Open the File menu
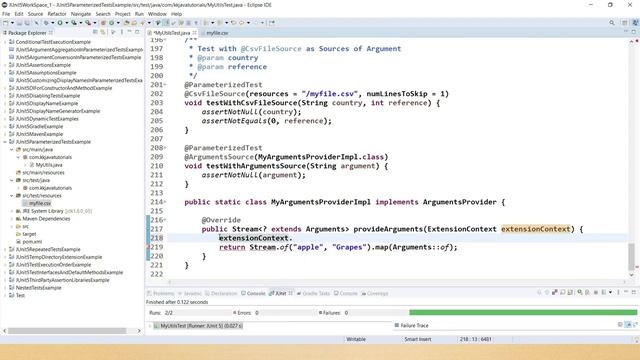Viewport: 640px width, 360px height. tap(6, 14)
